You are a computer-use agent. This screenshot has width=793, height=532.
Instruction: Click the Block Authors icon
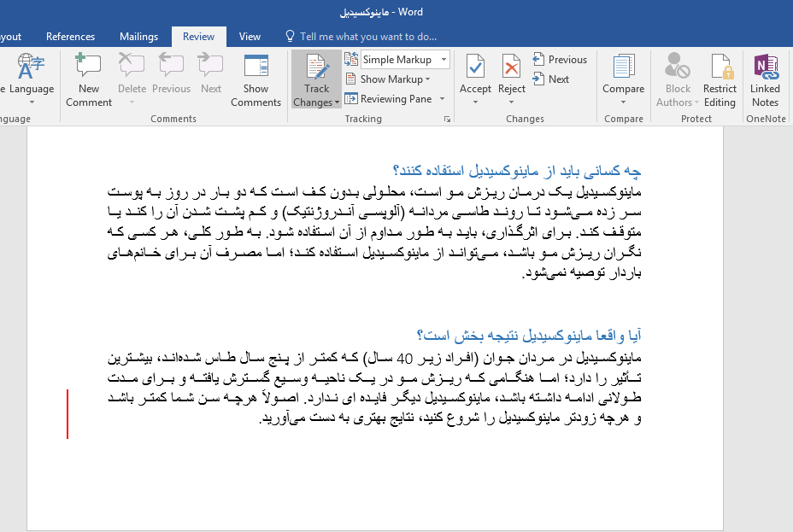(677, 67)
